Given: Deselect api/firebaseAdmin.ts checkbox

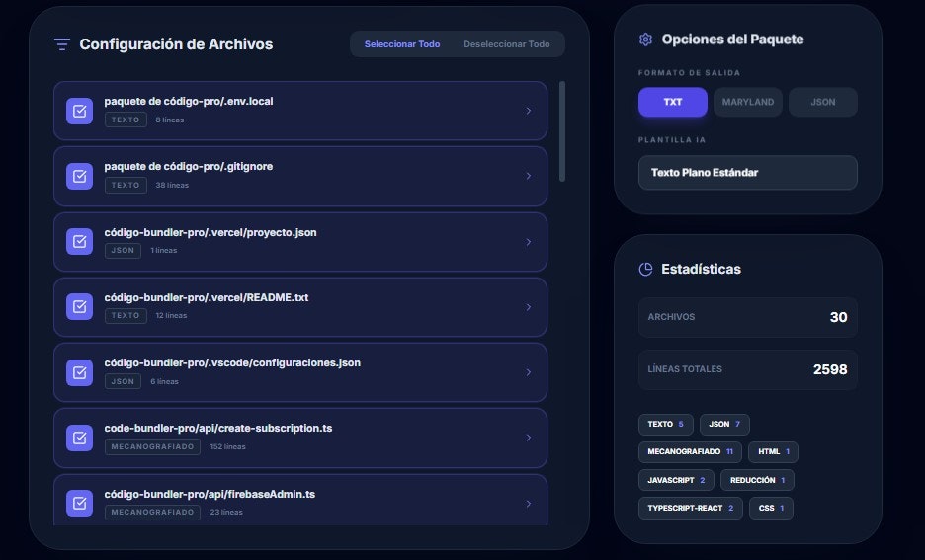Looking at the screenshot, I should coord(80,504).
